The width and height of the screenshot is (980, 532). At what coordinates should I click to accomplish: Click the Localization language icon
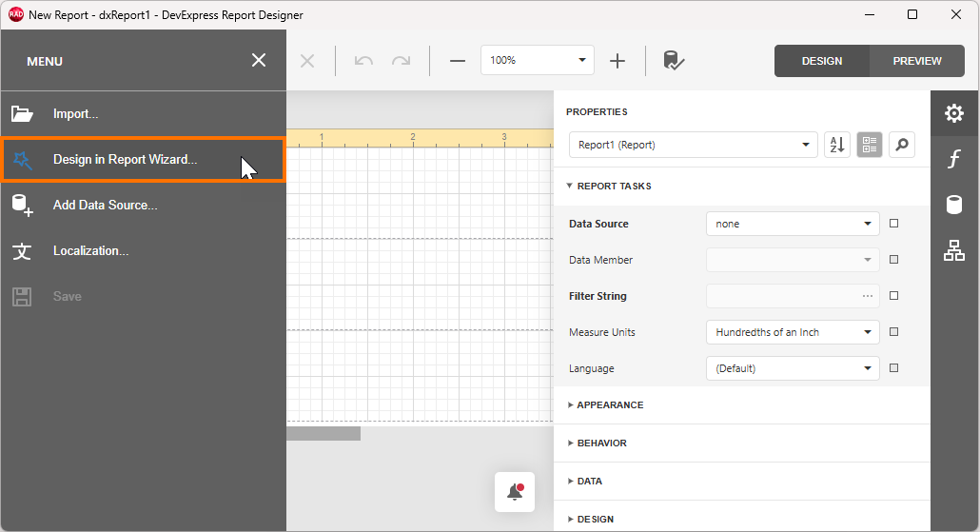[22, 251]
